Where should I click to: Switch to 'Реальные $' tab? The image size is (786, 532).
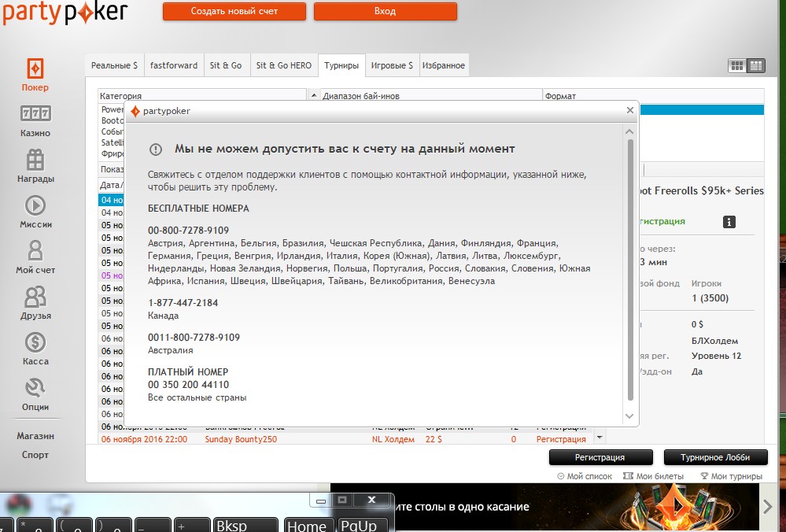(x=114, y=65)
